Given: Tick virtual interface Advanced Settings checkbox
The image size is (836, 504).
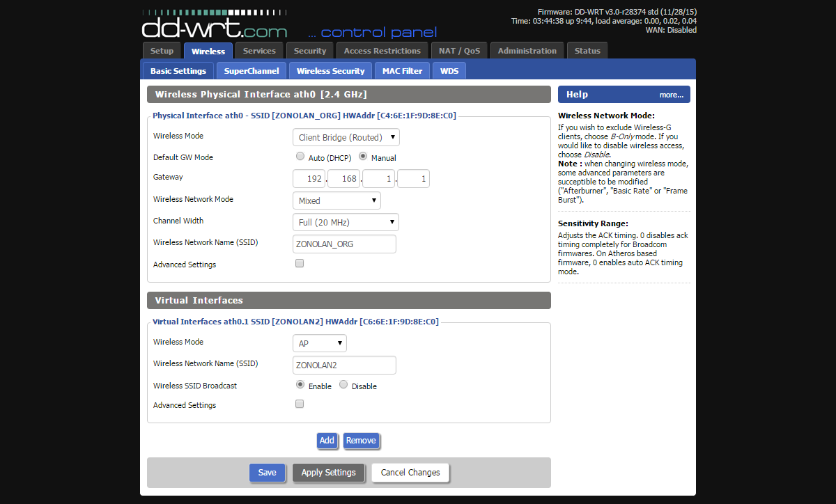Looking at the screenshot, I should (300, 404).
